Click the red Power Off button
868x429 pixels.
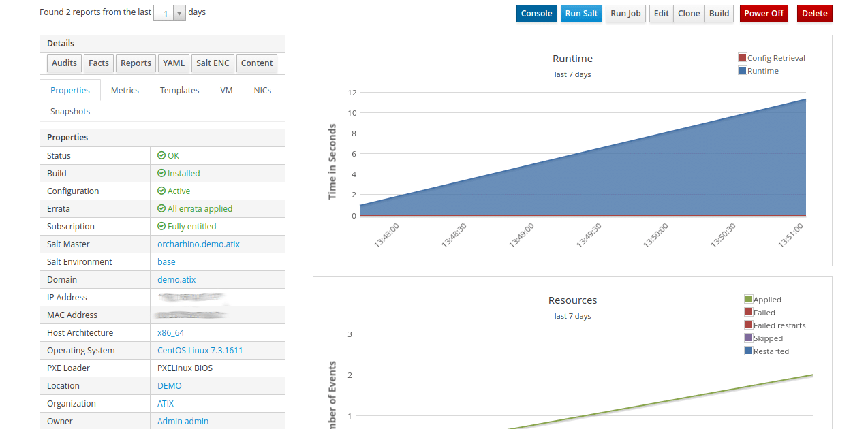click(764, 14)
